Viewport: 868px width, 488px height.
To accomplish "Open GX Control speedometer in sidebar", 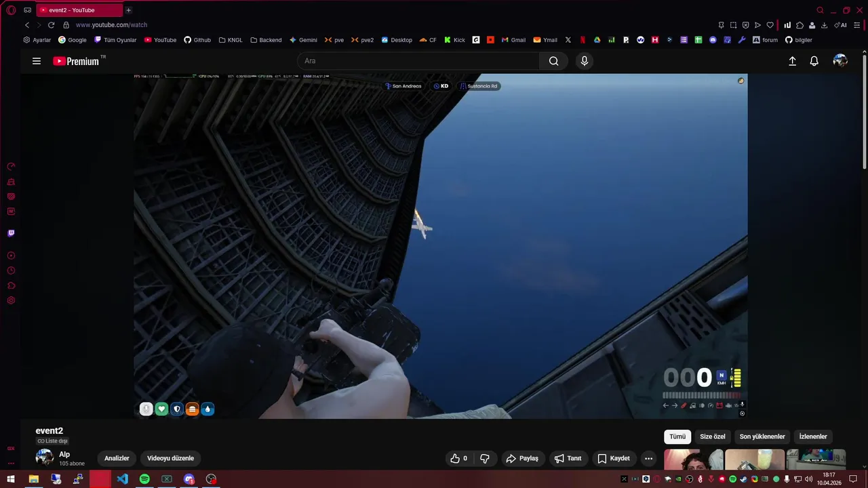I will [x=11, y=167].
